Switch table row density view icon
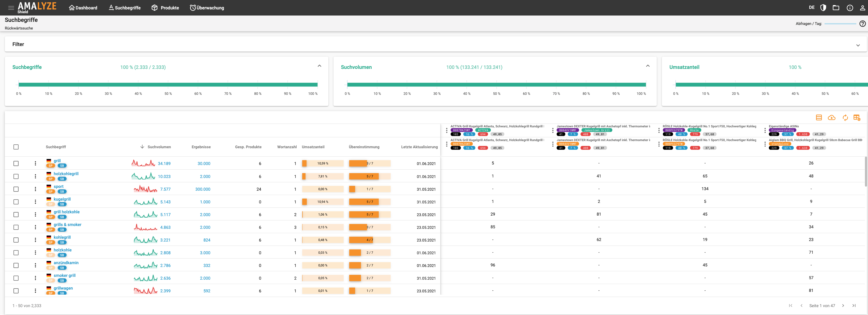Viewport: 868px width, 315px height. [x=819, y=117]
